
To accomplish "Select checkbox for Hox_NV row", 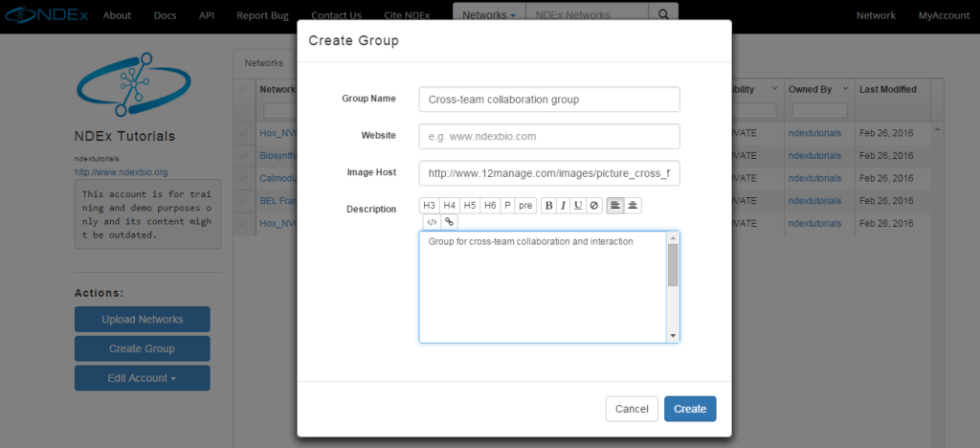I will click(x=243, y=132).
